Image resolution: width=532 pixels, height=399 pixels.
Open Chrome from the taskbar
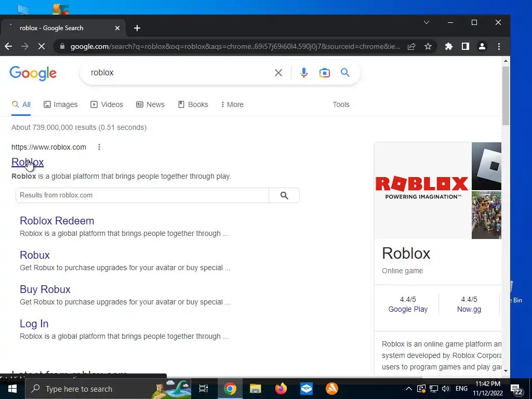pyautogui.click(x=230, y=389)
